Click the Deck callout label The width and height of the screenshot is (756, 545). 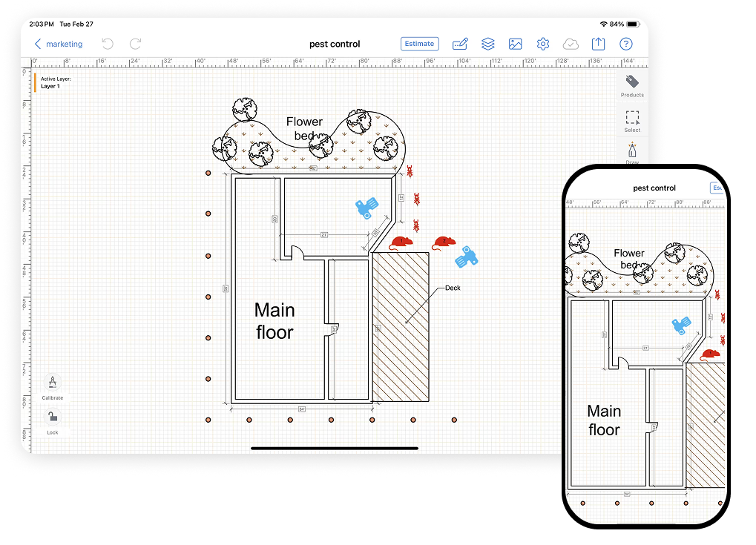point(453,288)
